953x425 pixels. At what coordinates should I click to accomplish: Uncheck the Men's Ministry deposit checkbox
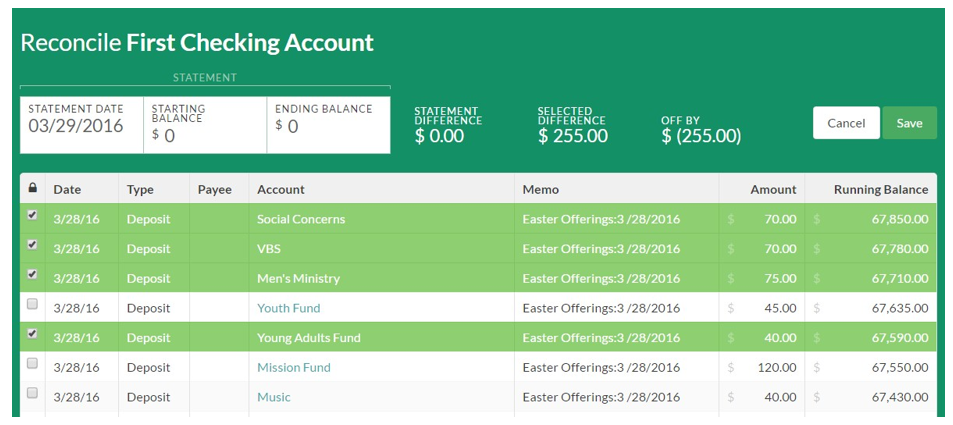tap(33, 274)
